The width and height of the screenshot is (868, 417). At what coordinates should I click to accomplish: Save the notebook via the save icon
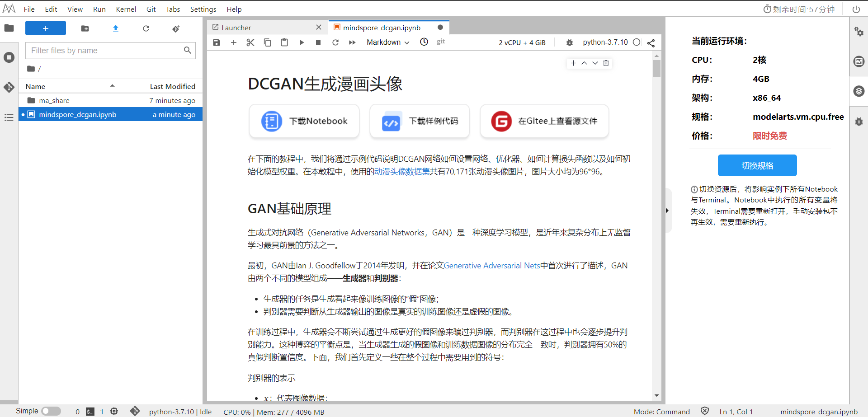(217, 42)
